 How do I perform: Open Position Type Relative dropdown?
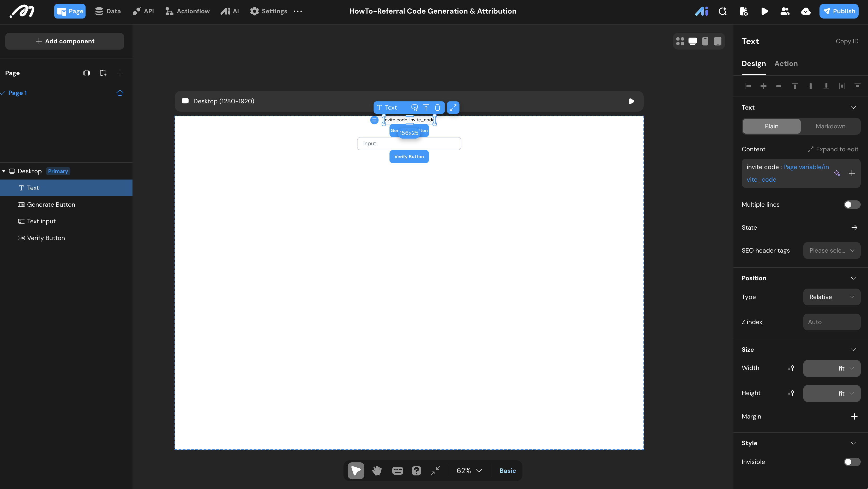(x=831, y=297)
